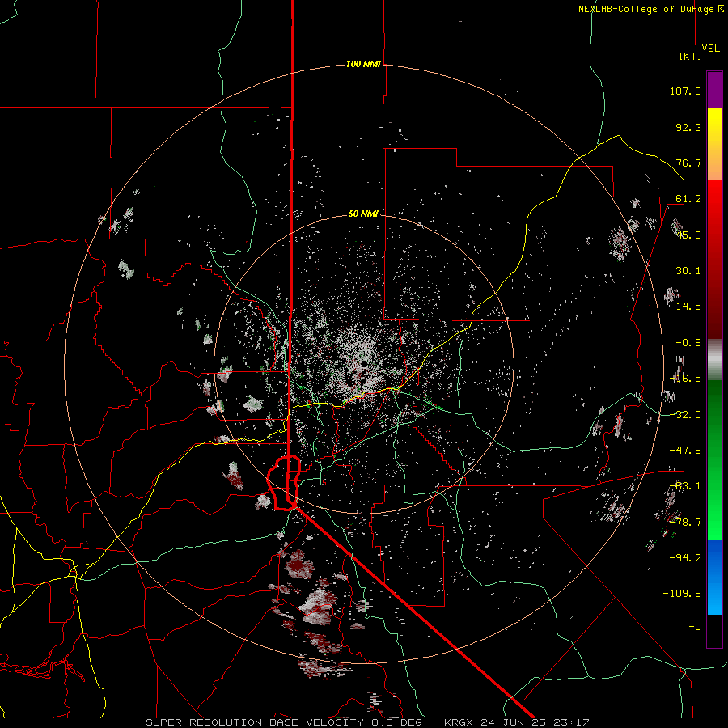728x728 pixels.
Task: Select the -94.2 legend value
Action: 685,557
